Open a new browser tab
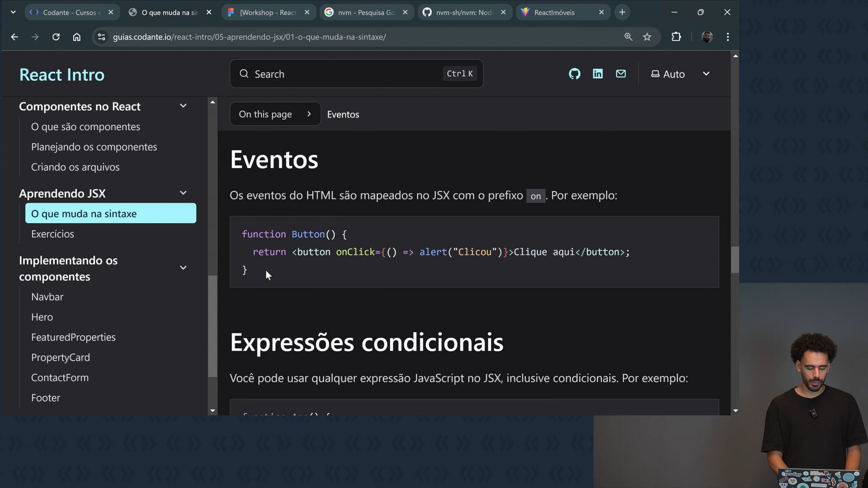Image resolution: width=868 pixels, height=488 pixels. (x=622, y=12)
